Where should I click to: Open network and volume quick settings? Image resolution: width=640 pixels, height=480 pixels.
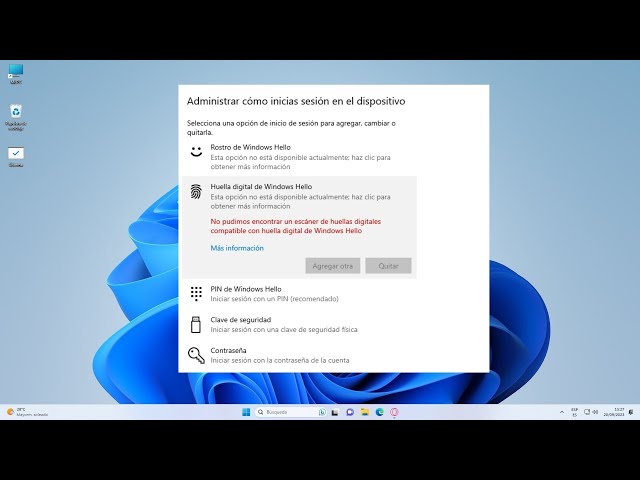[591, 412]
